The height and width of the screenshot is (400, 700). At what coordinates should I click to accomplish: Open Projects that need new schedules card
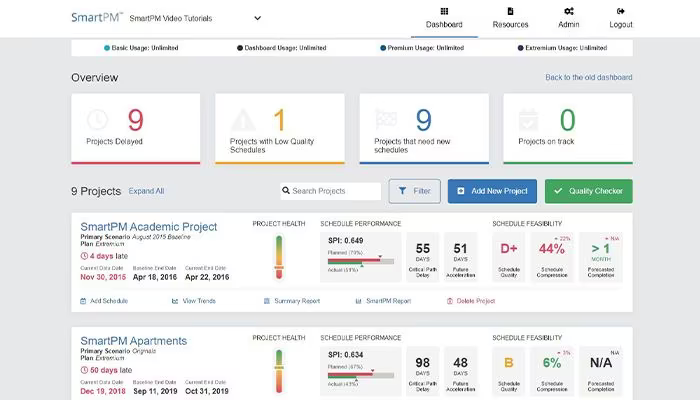click(424, 129)
